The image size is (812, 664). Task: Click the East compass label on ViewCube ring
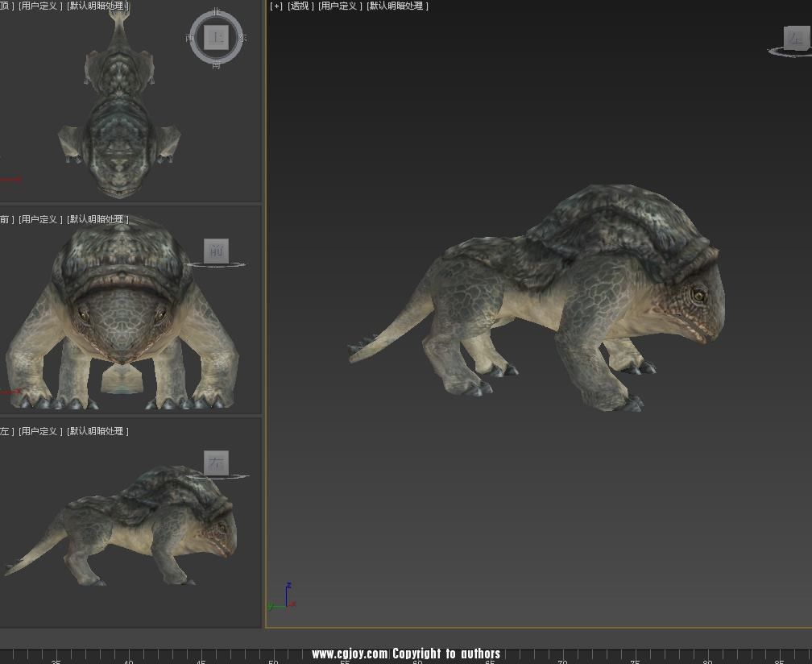pos(242,39)
